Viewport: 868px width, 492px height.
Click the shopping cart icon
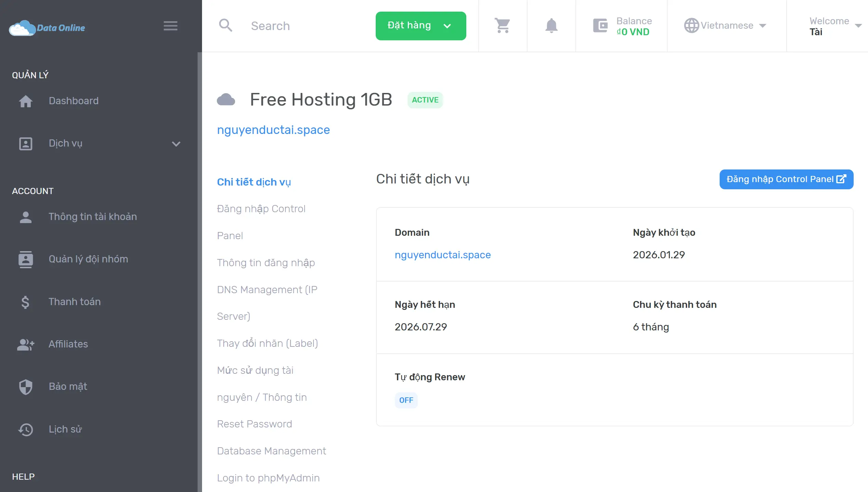(x=503, y=26)
